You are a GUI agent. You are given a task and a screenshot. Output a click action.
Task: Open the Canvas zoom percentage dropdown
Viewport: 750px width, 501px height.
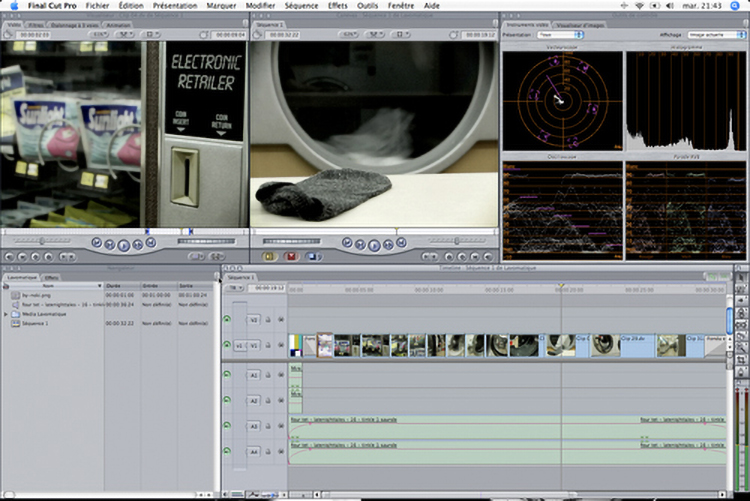click(x=348, y=34)
